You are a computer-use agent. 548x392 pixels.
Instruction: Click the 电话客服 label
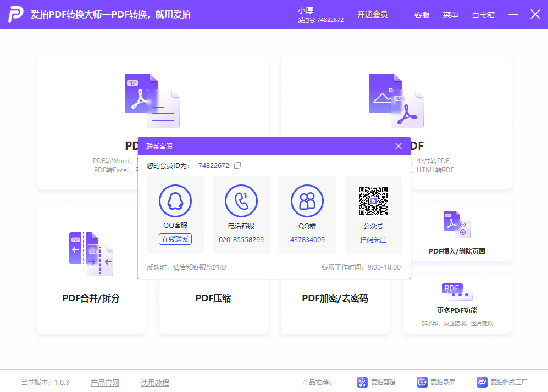(x=241, y=226)
